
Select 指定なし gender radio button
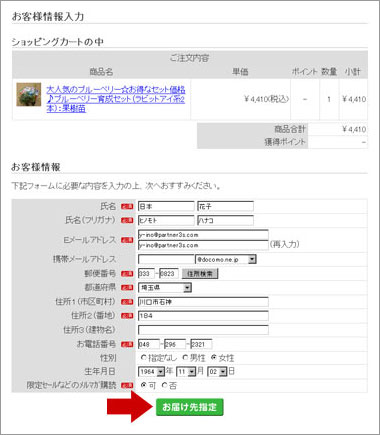point(144,358)
